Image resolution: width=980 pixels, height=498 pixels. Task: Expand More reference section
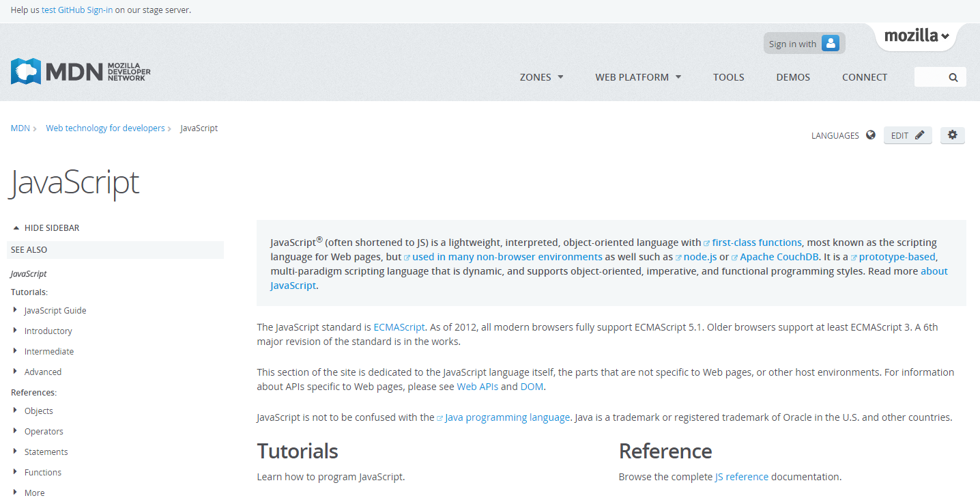point(16,493)
